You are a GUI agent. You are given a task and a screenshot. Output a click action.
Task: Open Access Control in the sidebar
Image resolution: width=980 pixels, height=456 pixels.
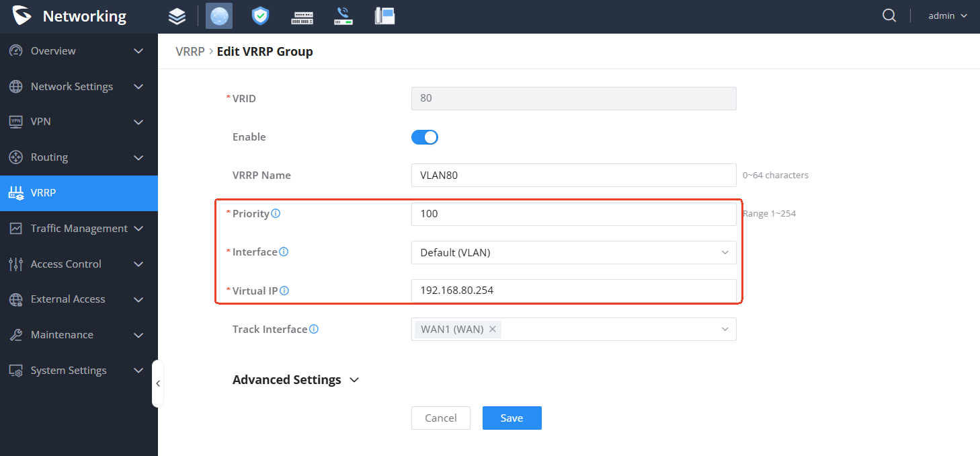point(79,264)
